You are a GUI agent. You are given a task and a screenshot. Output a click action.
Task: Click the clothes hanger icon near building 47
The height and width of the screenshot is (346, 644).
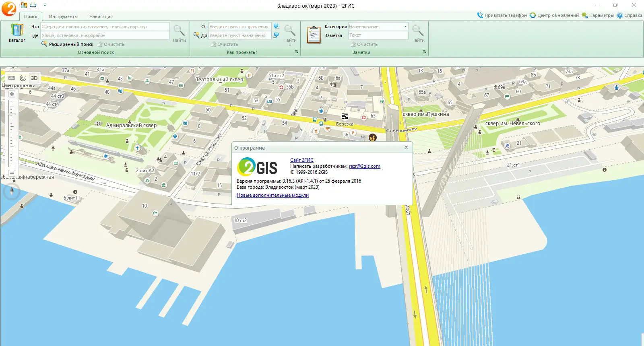pos(148,81)
